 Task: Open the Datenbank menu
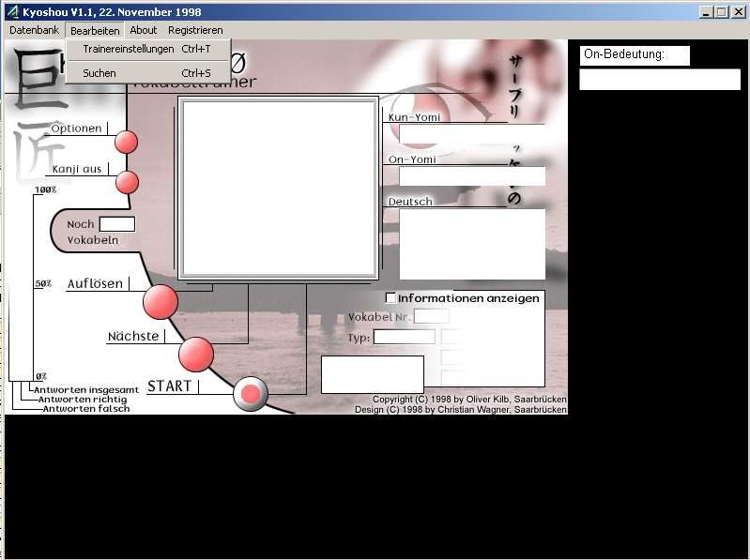(x=34, y=30)
